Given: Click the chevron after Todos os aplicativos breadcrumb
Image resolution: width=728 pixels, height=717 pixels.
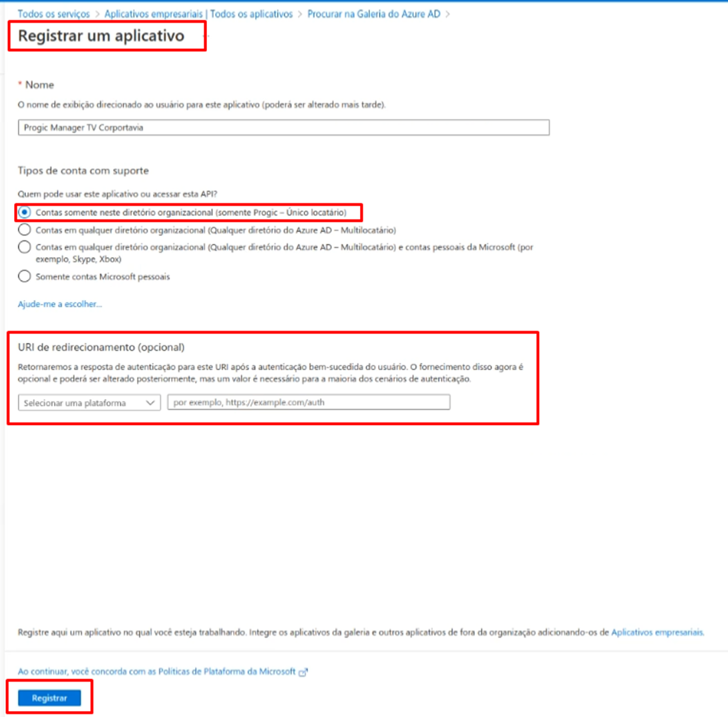Looking at the screenshot, I should (x=299, y=15).
